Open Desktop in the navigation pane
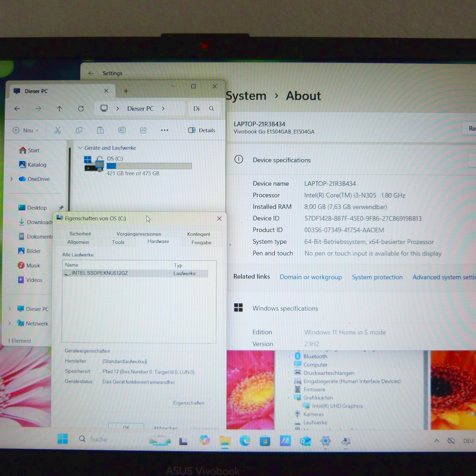Image resolution: width=476 pixels, height=476 pixels. (32, 208)
